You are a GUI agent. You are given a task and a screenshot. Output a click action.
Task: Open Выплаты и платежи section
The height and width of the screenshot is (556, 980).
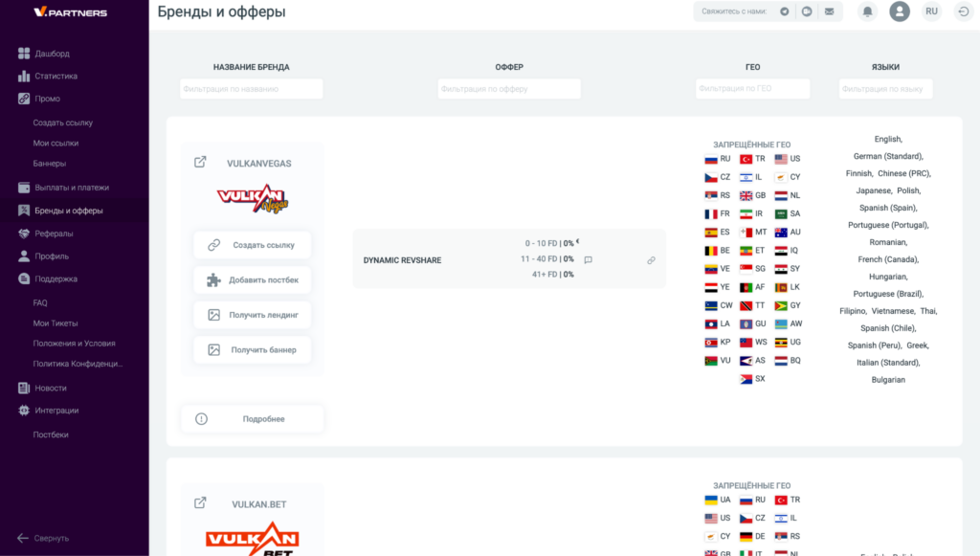(74, 188)
